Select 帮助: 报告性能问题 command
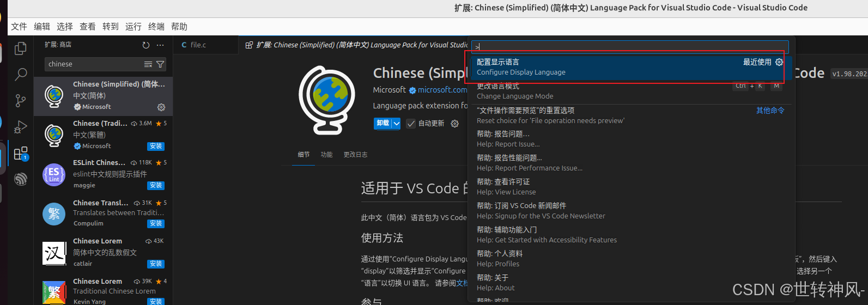The height and width of the screenshot is (305, 868). (x=630, y=163)
